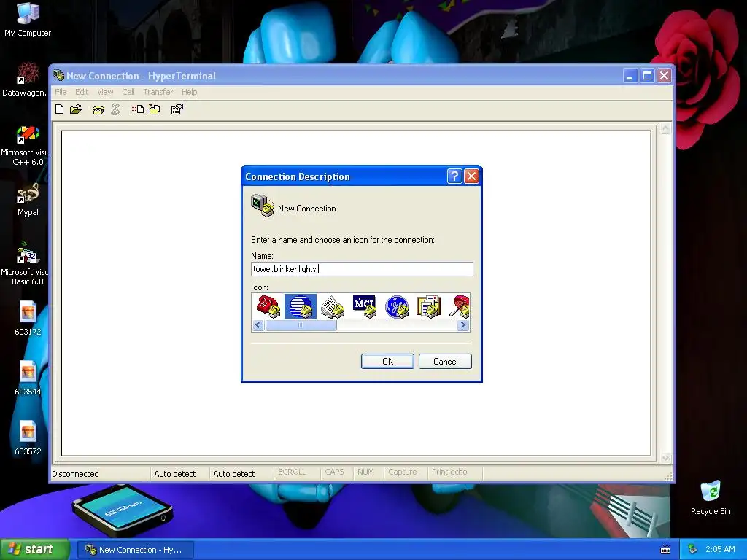The width and height of the screenshot is (747, 560).
Task: Click the Capture status bar entry
Action: (403, 472)
